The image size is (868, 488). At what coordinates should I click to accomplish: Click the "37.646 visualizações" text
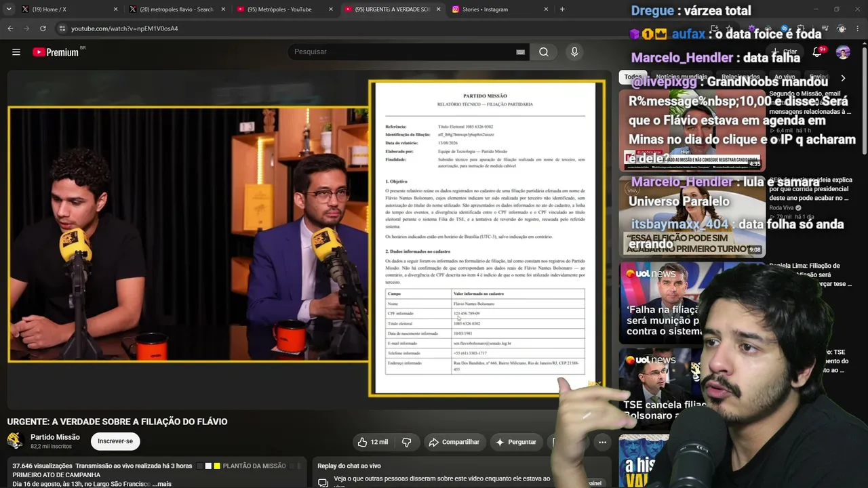pyautogui.click(x=42, y=466)
